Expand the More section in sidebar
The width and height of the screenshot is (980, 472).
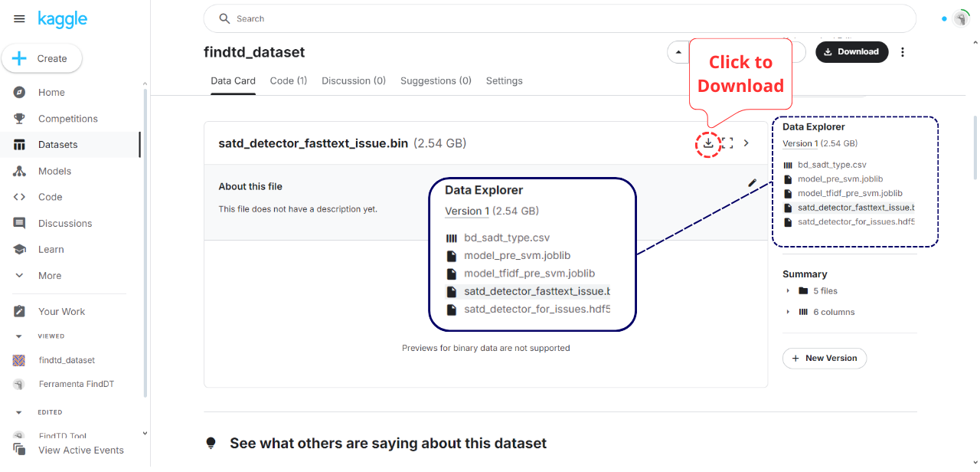point(50,276)
